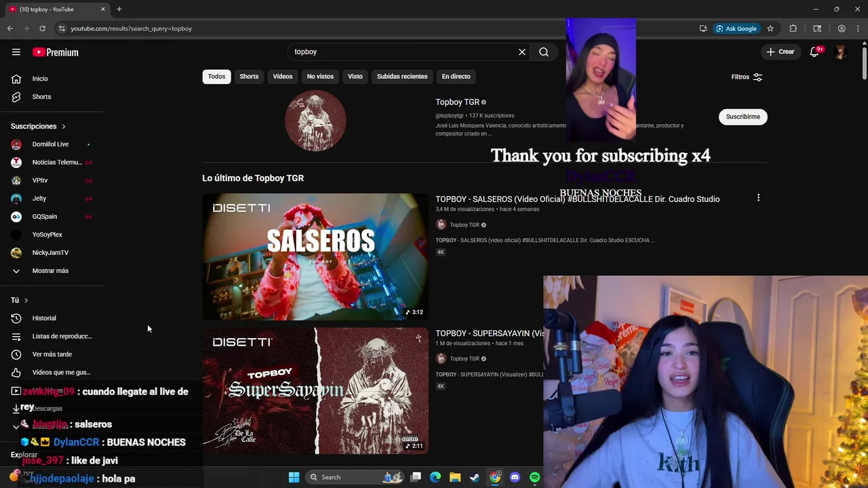Open the YouTube hamburger guide menu
Screen dimensions: 868x488
16,52
